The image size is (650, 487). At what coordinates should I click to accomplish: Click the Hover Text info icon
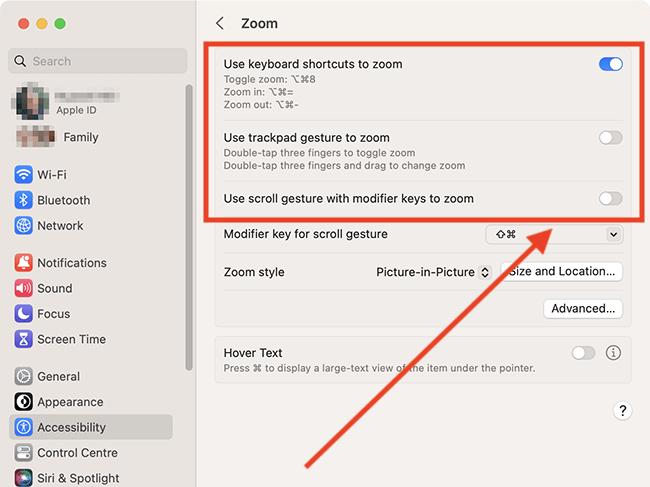[x=614, y=353]
